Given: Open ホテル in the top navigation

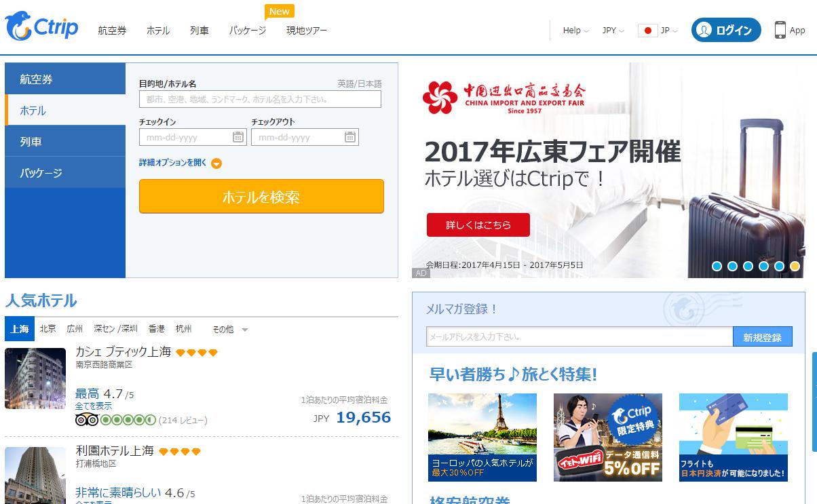Looking at the screenshot, I should [158, 31].
